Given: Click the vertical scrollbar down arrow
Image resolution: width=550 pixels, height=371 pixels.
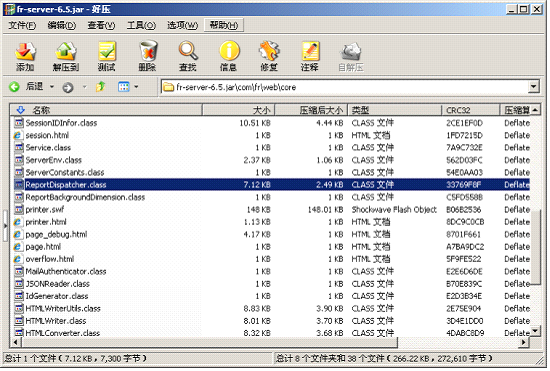Looking at the screenshot, I should click(535, 331).
